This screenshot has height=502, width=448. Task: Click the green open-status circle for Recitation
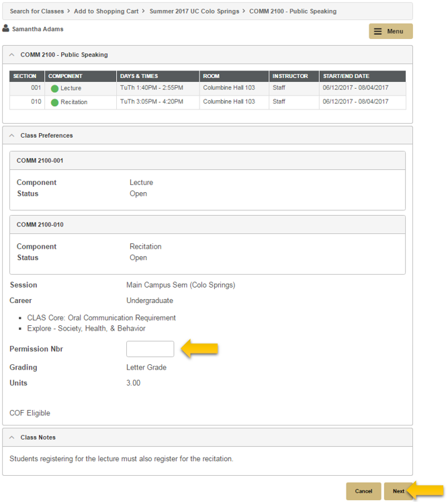tap(54, 102)
